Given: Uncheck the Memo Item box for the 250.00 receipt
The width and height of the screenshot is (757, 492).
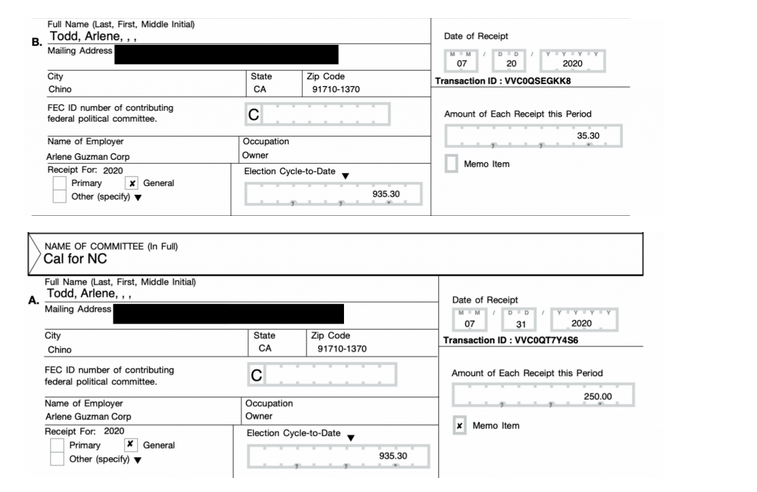Looking at the screenshot, I should [459, 426].
